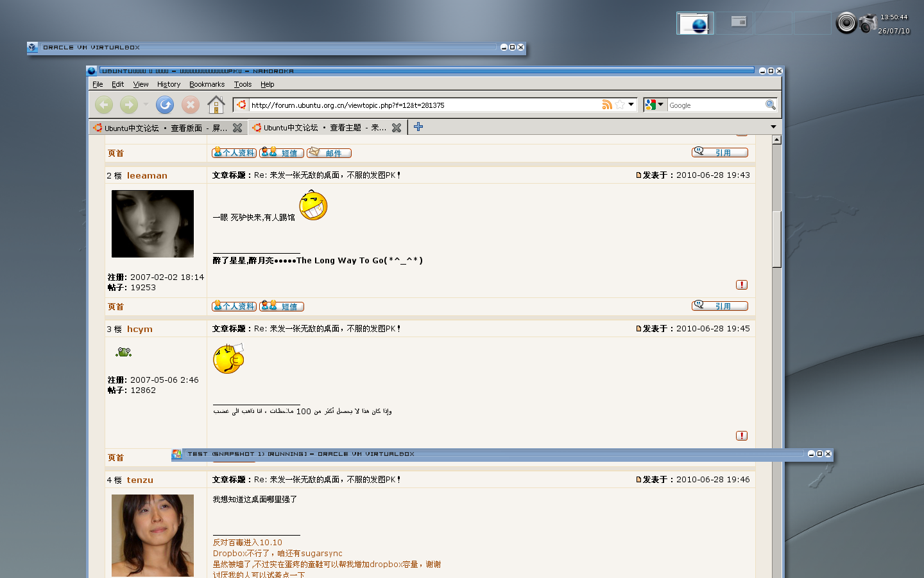The width and height of the screenshot is (924, 578).
Task: Click the RSS feed icon in address bar
Action: coord(607,105)
